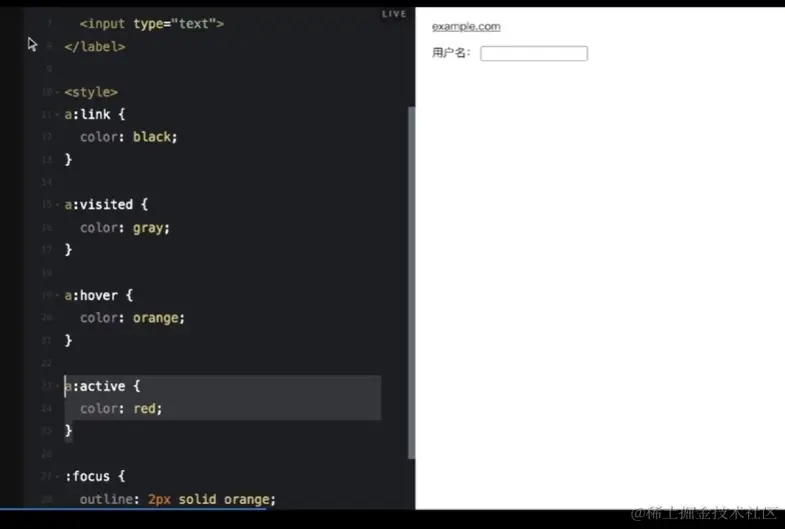Click the :focus selector text
This screenshot has width=785, height=529.
point(87,476)
